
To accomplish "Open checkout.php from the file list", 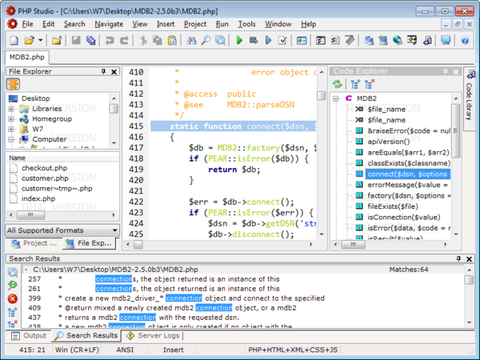I will pyautogui.click(x=44, y=168).
